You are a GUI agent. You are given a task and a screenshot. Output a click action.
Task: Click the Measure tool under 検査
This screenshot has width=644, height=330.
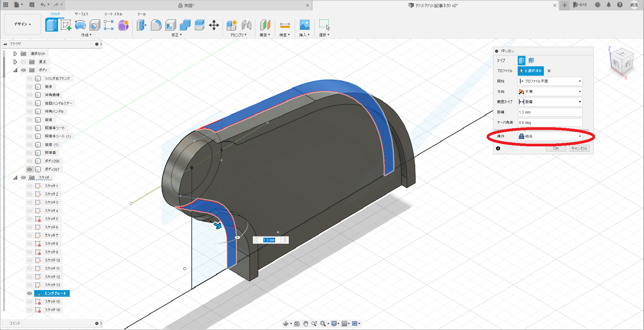coord(284,25)
